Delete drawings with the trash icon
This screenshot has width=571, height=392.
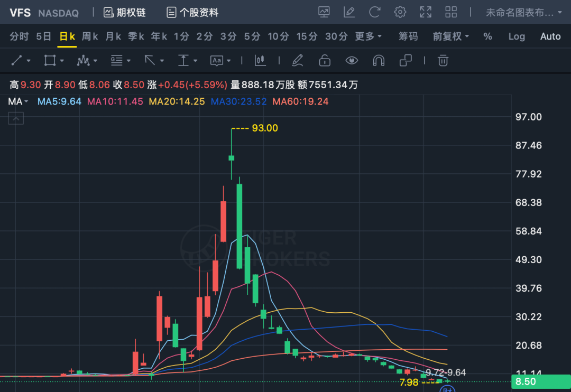point(443,61)
